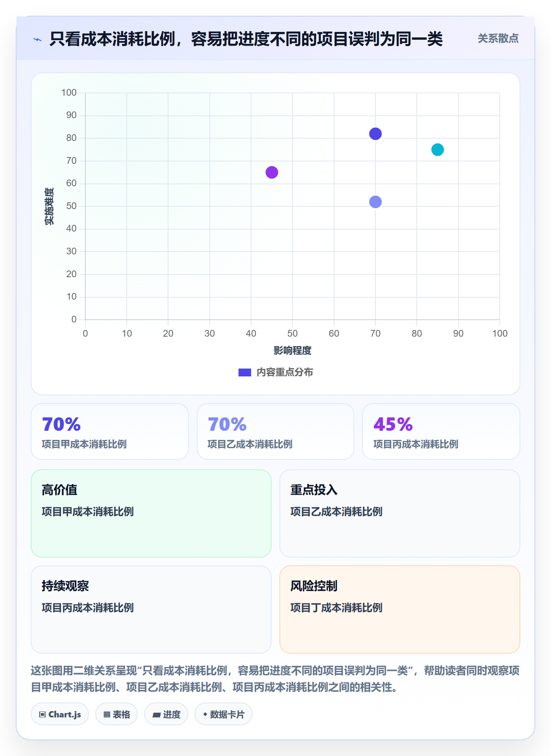Click the Chart.js tag icon

pos(43,714)
